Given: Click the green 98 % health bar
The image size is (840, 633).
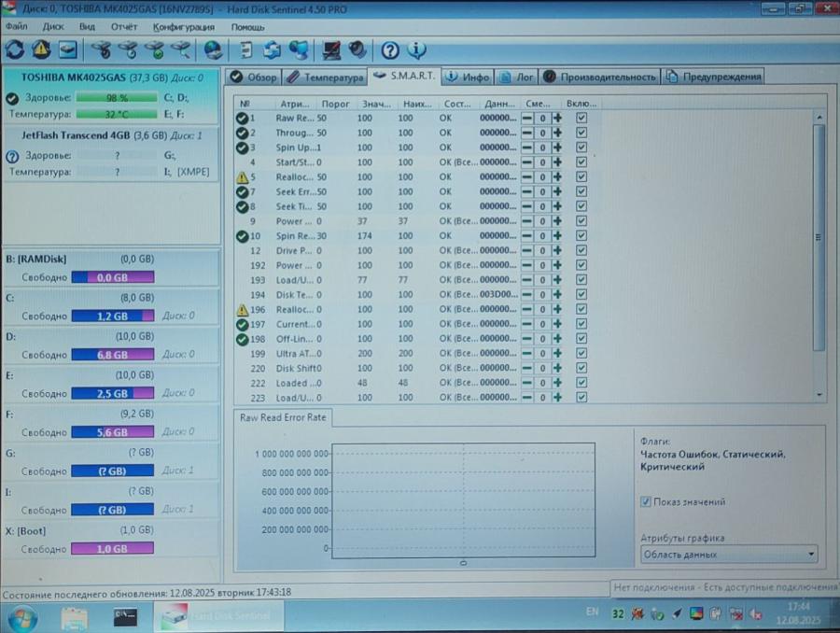Looking at the screenshot, I should 117,97.
